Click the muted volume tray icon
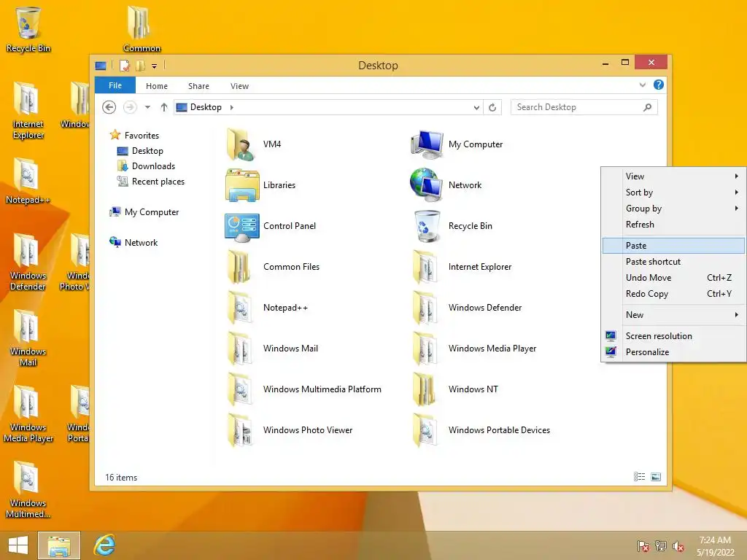 [x=678, y=545]
